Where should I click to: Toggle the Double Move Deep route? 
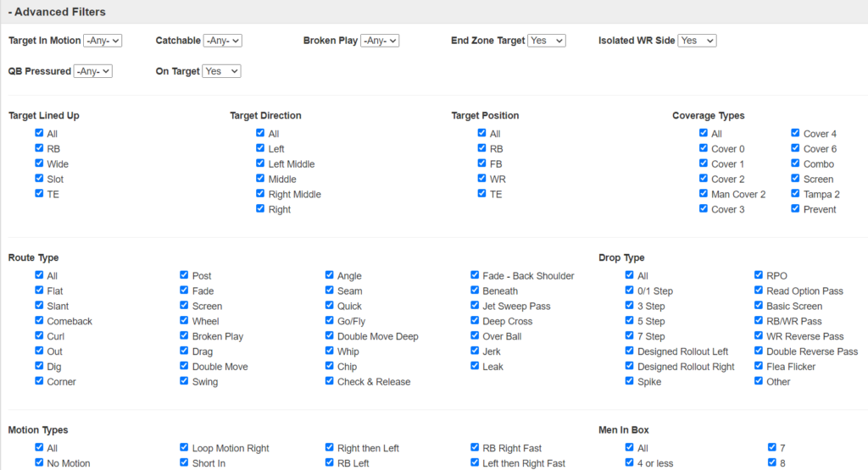(x=331, y=336)
